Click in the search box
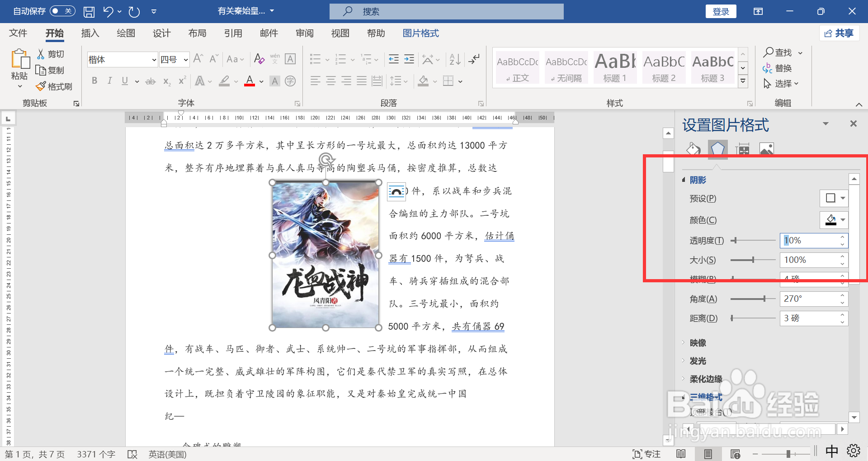 coord(447,11)
